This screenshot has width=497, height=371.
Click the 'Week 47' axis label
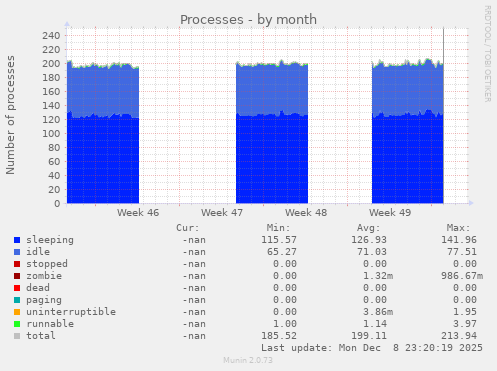click(x=222, y=213)
